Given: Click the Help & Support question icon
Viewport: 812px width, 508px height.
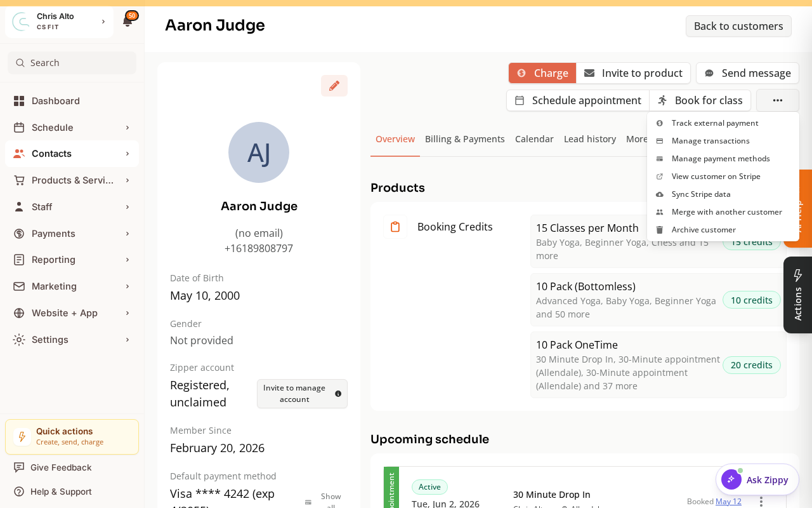Looking at the screenshot, I should pos(19,491).
